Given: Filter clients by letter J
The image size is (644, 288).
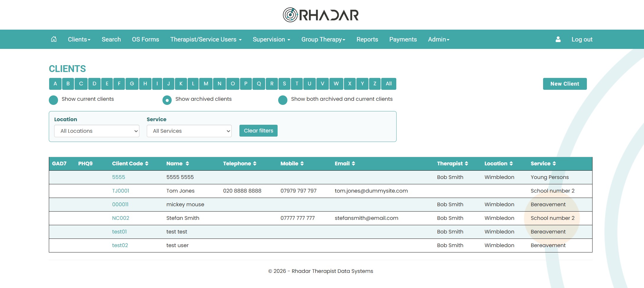Looking at the screenshot, I should coord(168,84).
